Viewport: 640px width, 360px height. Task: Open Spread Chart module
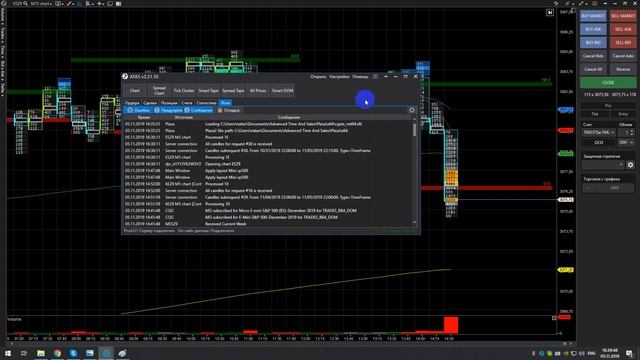(159, 91)
